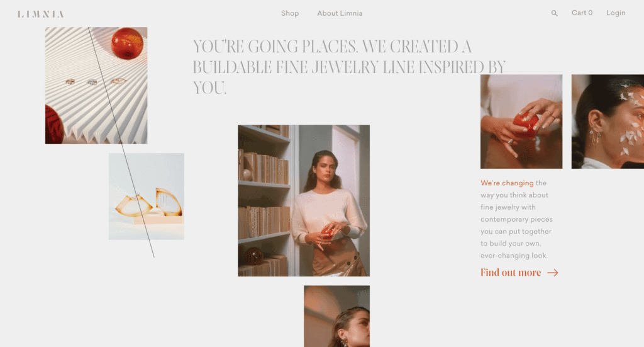
Task: Click the LIMNIA logo
Action: [x=41, y=14]
